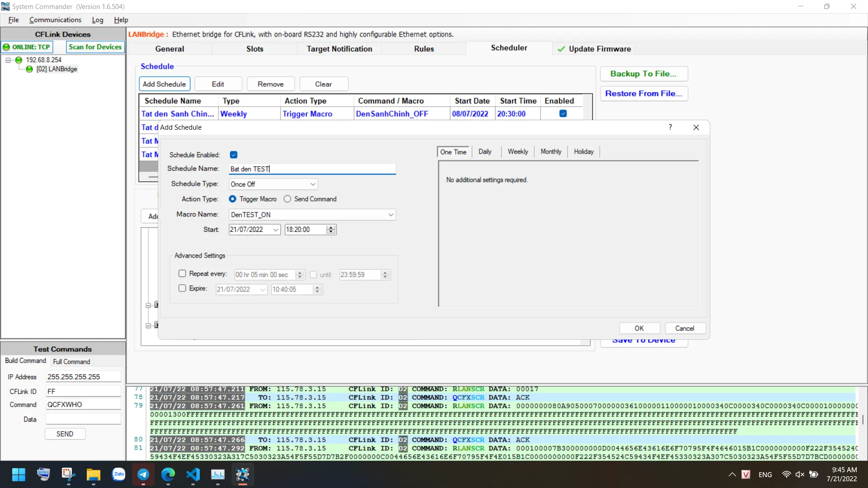Launch Microsoft Edge from taskbar
The height and width of the screenshot is (488, 868).
(x=168, y=474)
